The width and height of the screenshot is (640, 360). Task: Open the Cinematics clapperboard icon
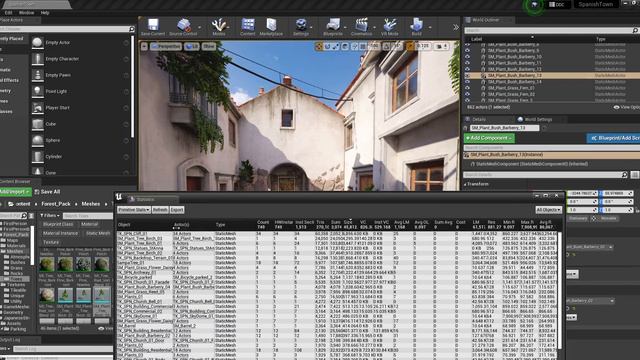pyautogui.click(x=362, y=24)
